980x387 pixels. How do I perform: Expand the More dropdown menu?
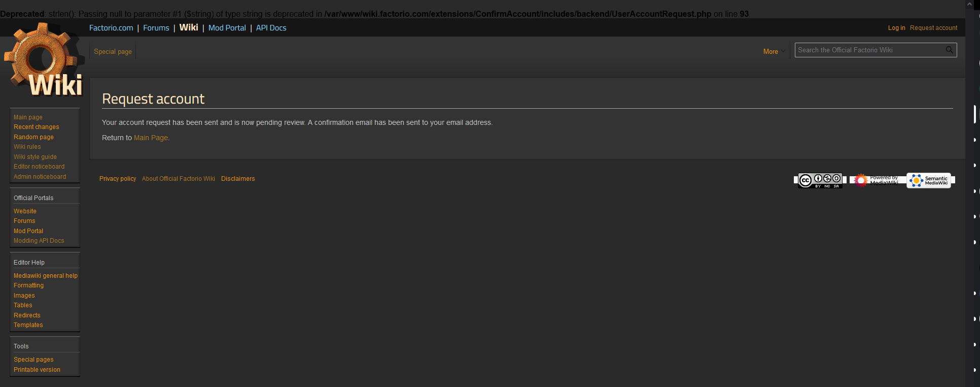click(x=774, y=51)
